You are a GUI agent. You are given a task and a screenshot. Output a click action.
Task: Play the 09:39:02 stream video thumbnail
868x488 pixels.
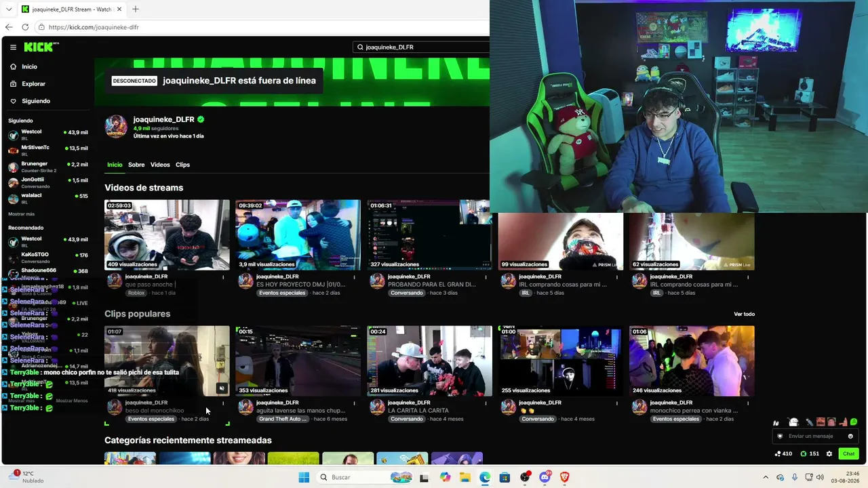tap(298, 235)
